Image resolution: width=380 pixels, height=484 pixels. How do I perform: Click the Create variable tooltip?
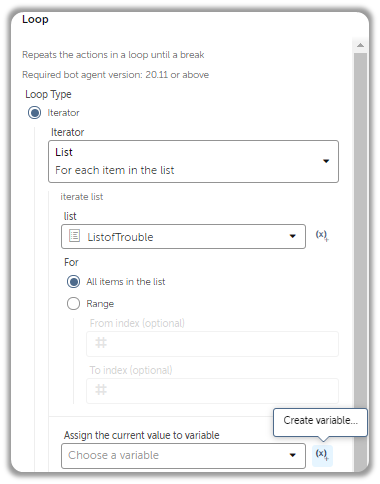tap(320, 421)
